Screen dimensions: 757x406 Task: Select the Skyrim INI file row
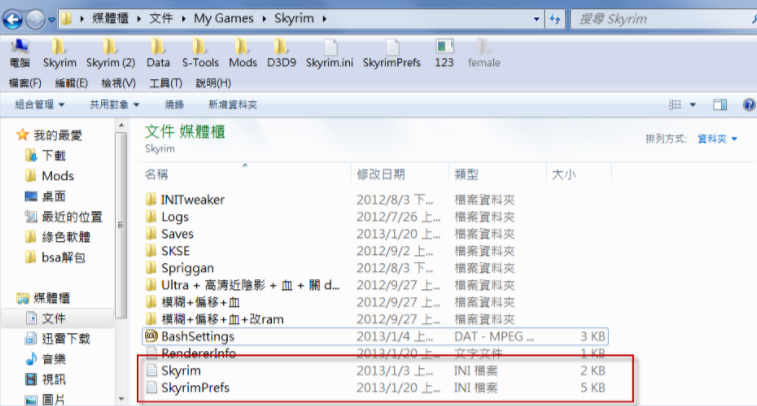click(375, 370)
